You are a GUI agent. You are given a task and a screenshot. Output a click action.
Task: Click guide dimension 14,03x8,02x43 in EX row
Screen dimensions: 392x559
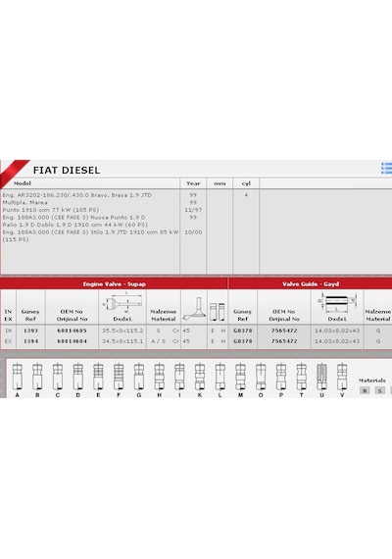pos(337,341)
